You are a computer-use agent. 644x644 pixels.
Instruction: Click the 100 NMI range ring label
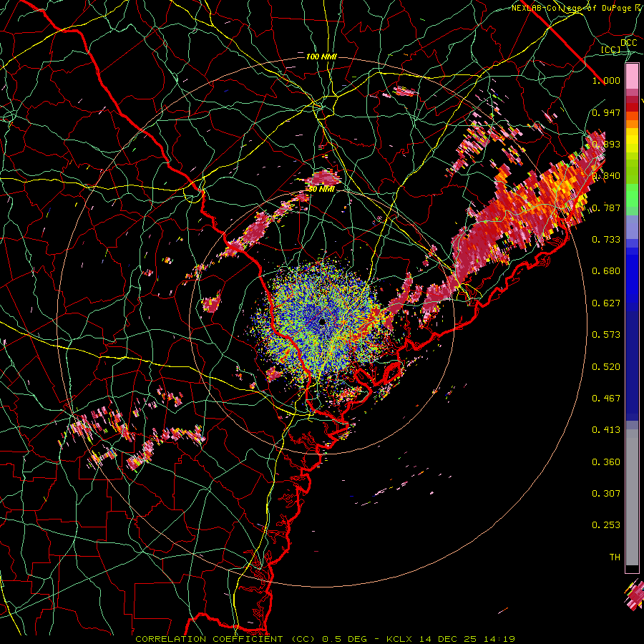(x=321, y=57)
